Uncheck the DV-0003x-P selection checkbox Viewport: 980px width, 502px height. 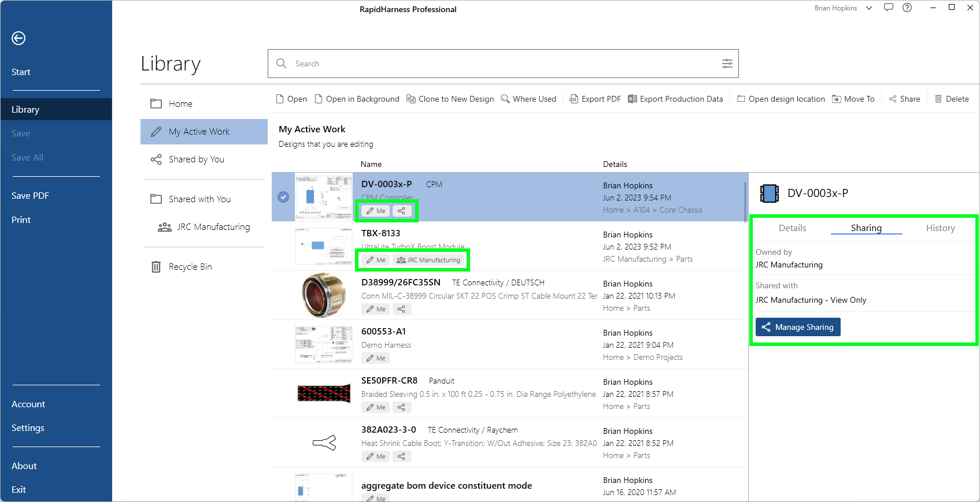(x=283, y=197)
